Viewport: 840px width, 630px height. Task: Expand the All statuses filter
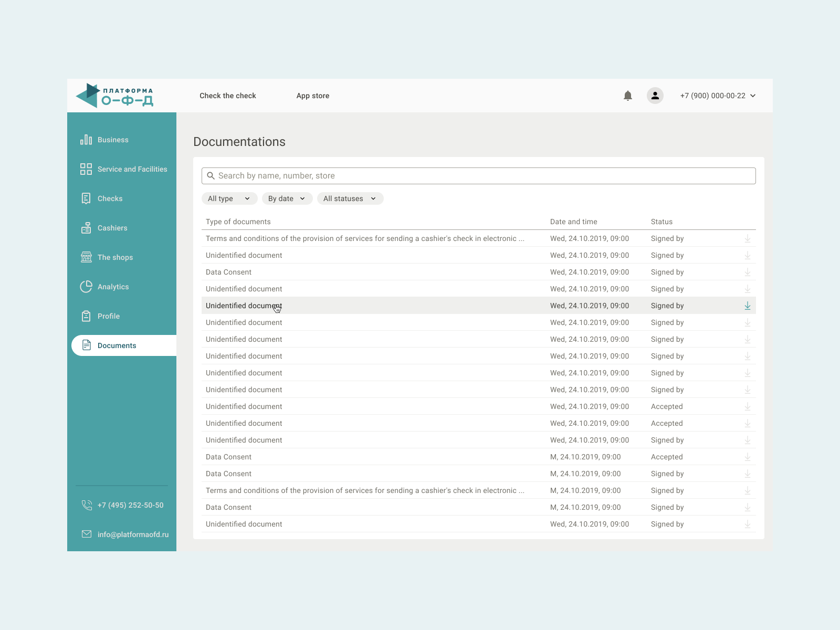point(350,198)
